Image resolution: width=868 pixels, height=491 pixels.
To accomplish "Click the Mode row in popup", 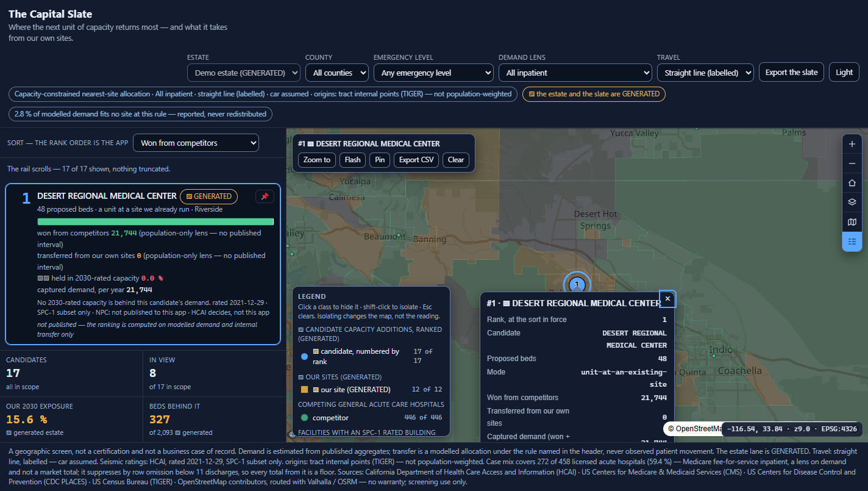I will pos(577,378).
